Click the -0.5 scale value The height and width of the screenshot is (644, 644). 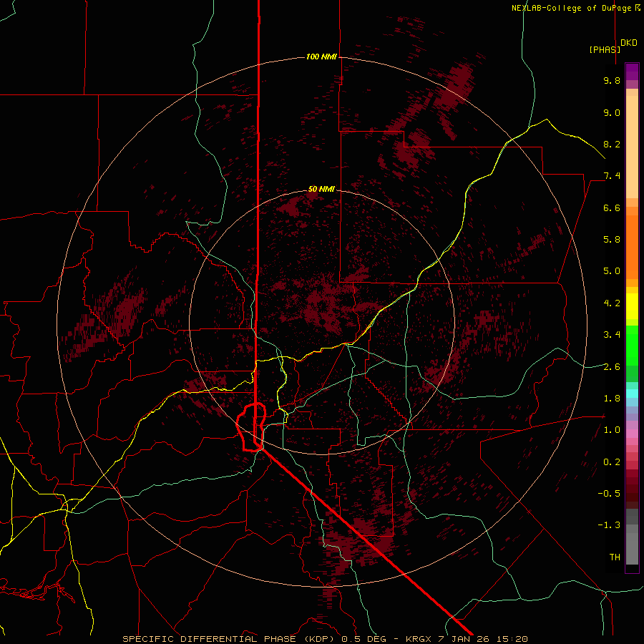click(609, 494)
